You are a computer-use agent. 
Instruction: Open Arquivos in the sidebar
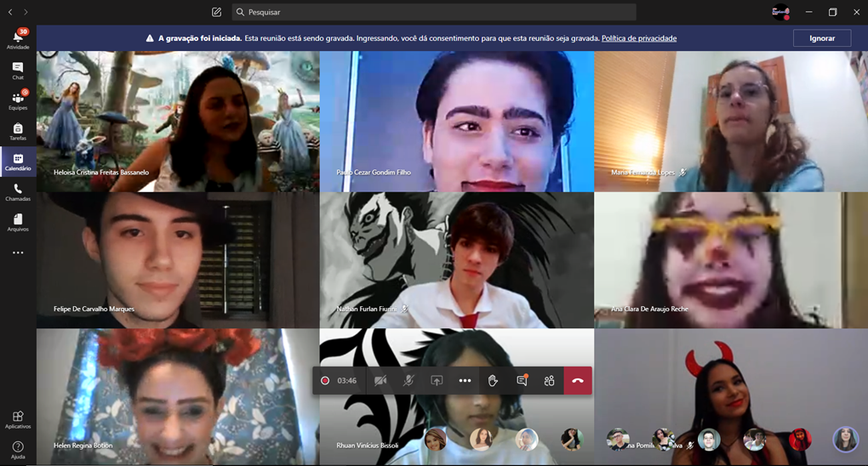point(17,223)
